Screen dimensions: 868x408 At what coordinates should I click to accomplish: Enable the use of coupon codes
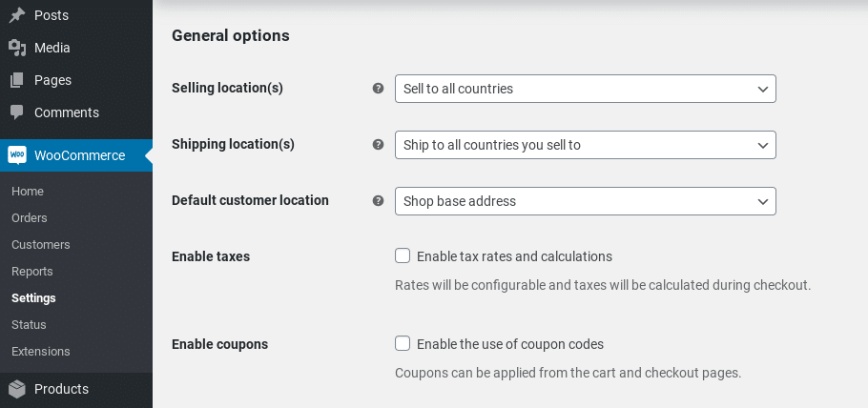pos(403,343)
